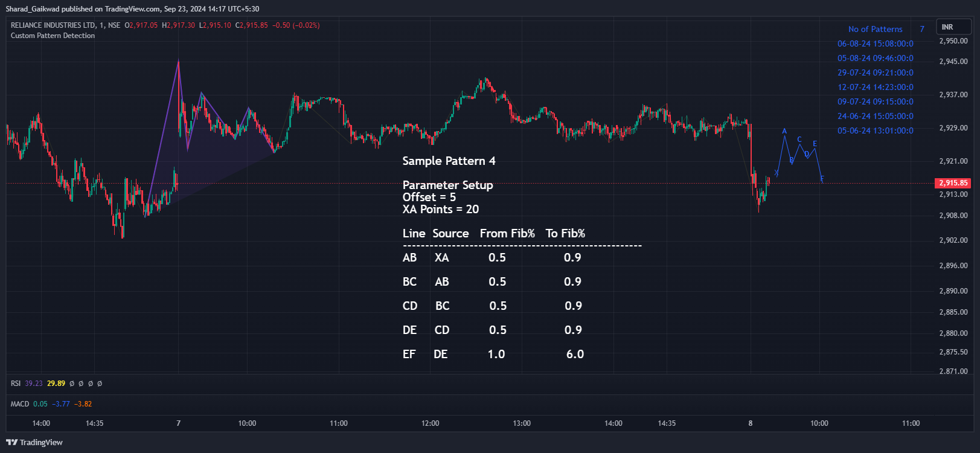This screenshot has height=453, width=980.
Task: Click the 'No of Patterns' label
Action: click(x=875, y=29)
